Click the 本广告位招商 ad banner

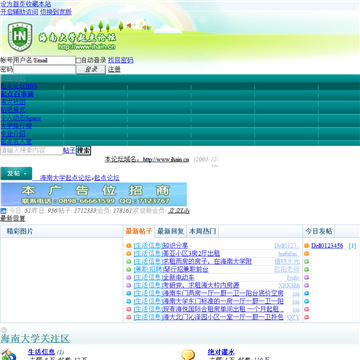(x=94, y=194)
